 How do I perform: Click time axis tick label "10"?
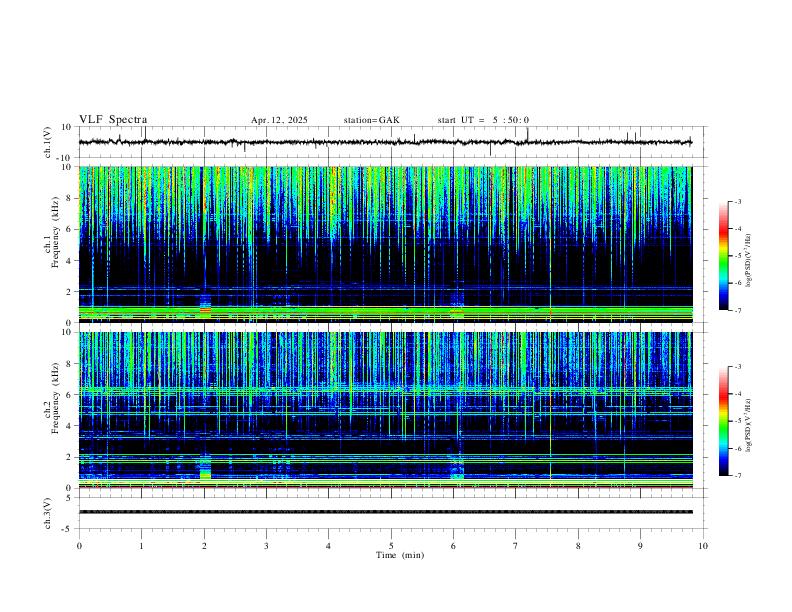pyautogui.click(x=703, y=546)
